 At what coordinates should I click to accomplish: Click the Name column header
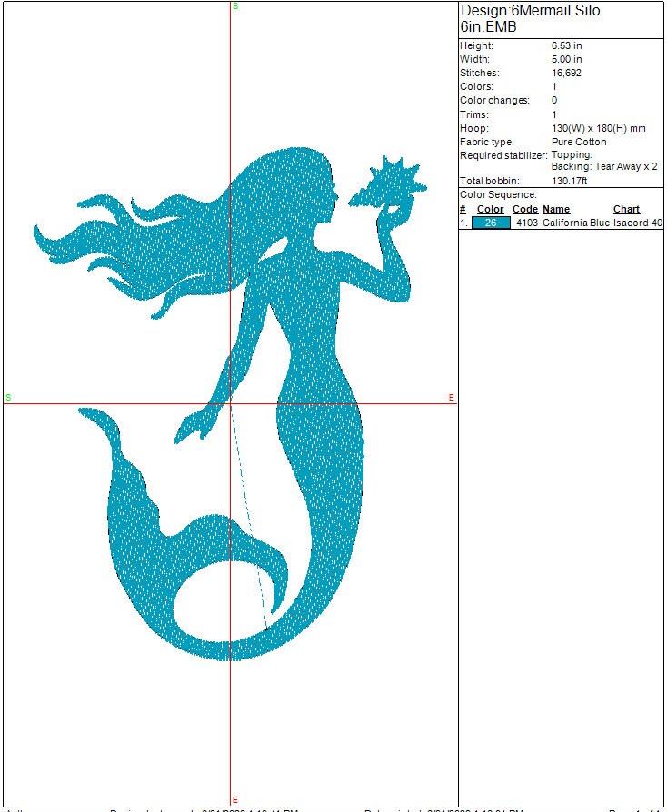(x=556, y=209)
